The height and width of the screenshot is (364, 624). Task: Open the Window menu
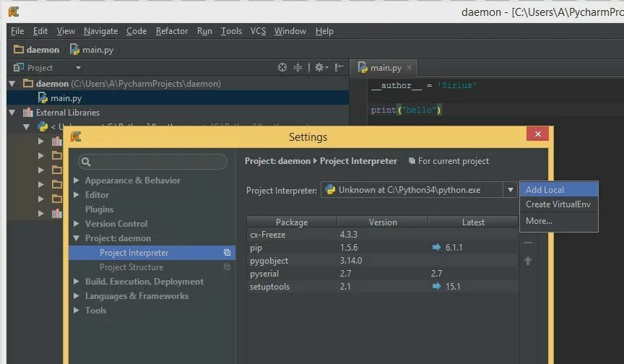tap(290, 31)
